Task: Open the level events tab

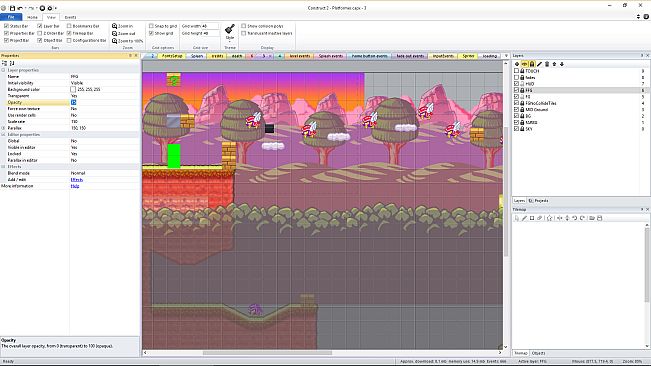Action: pos(299,56)
